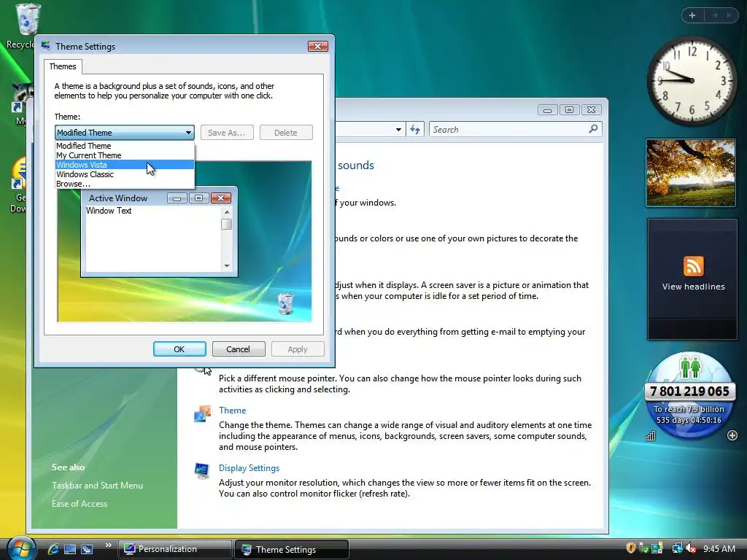Click the preview Recycle Bin icon
747x560 pixels.
[x=285, y=303]
